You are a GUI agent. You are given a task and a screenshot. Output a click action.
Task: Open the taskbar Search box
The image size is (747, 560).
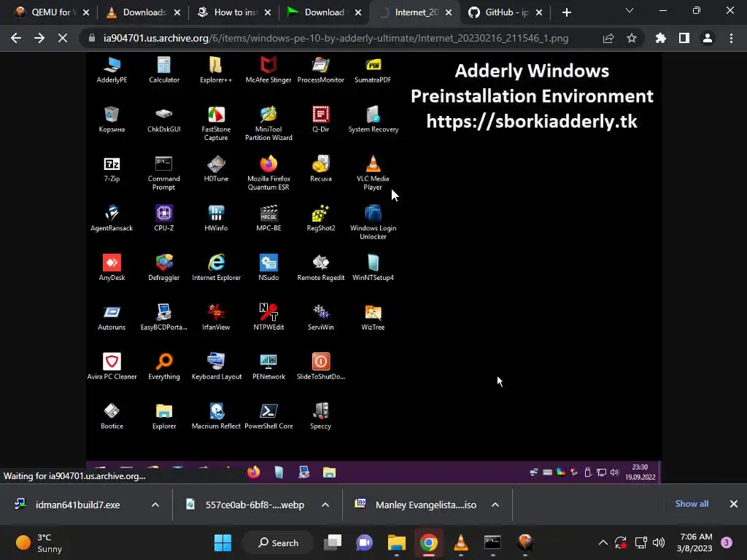278,542
